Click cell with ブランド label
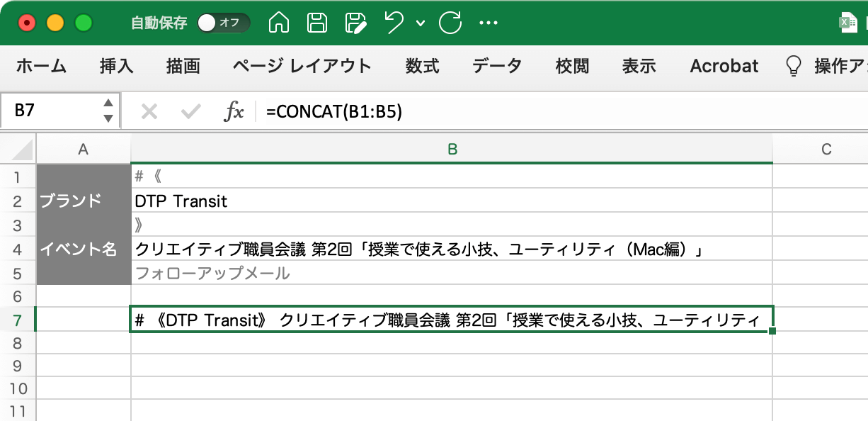Screen dimensions: 868x421 click(x=84, y=201)
